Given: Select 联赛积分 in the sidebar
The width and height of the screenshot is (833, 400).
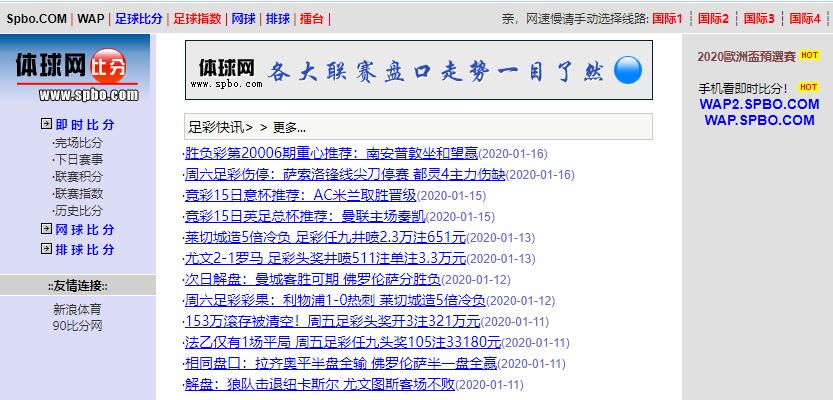Looking at the screenshot, I should [79, 176].
